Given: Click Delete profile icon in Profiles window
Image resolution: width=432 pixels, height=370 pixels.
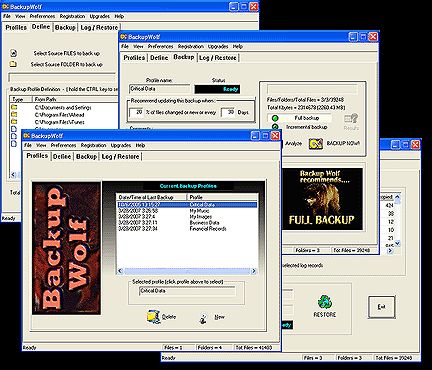Looking at the screenshot, I should point(154,316).
